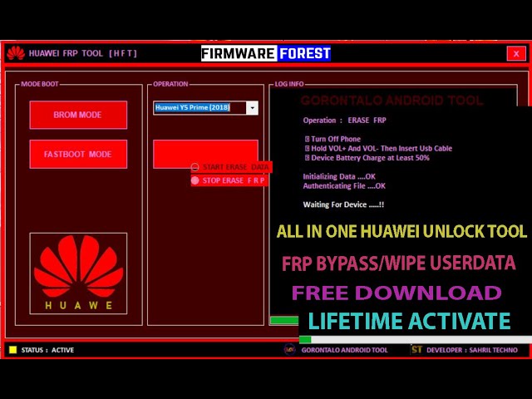Close the Huawei FRP Tool window
The height and width of the screenshot is (399, 532).
[x=516, y=53]
